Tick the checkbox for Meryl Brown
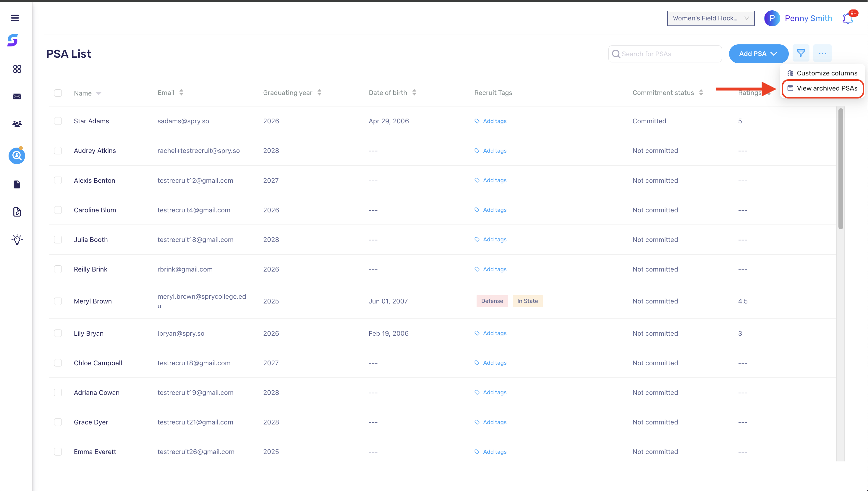 58,301
